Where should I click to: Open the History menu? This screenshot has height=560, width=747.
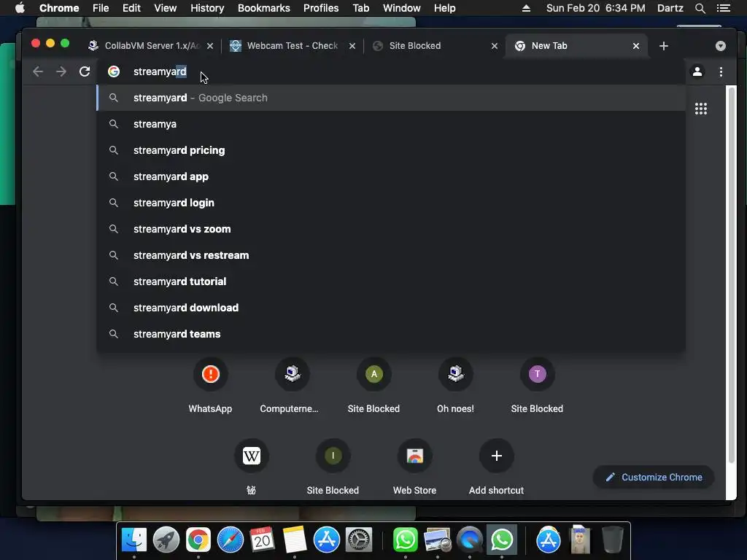tap(207, 8)
